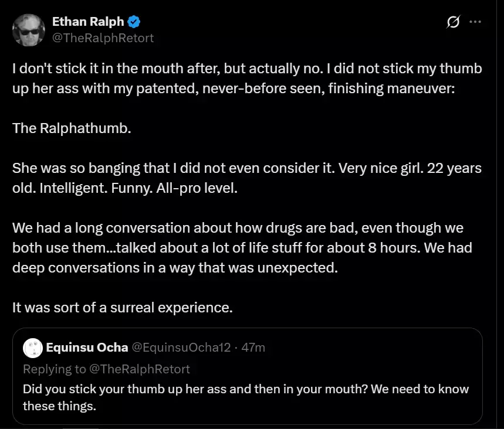The image size is (504, 429).
Task: Click @TheRalphRetort in the Replying to line
Action: 139,369
